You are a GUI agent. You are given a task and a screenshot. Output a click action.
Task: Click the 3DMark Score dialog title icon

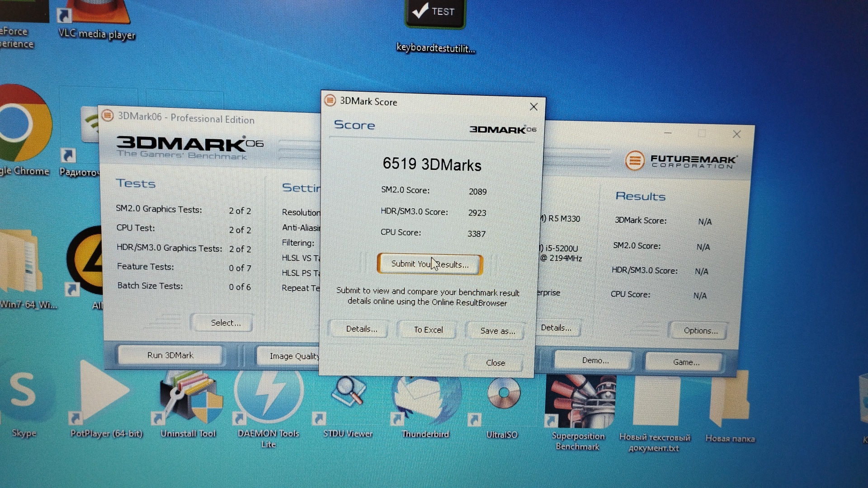pos(330,100)
